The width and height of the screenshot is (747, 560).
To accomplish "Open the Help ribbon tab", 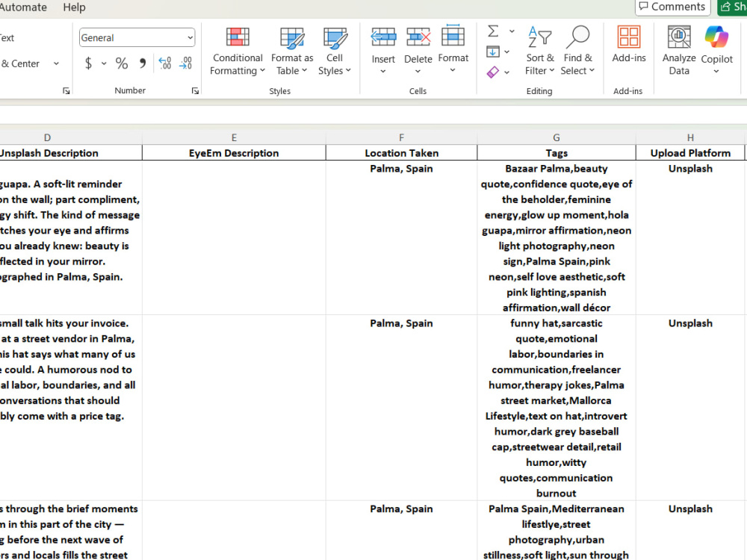I will pos(74,7).
